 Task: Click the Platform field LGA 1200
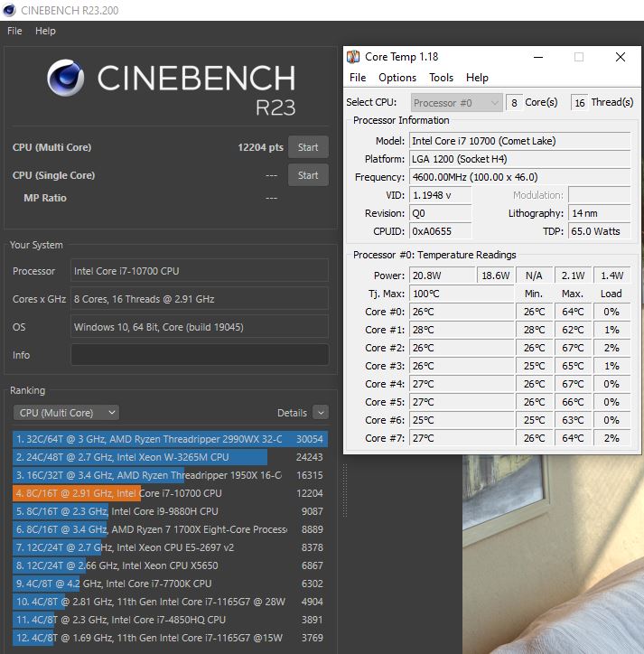[x=519, y=159]
